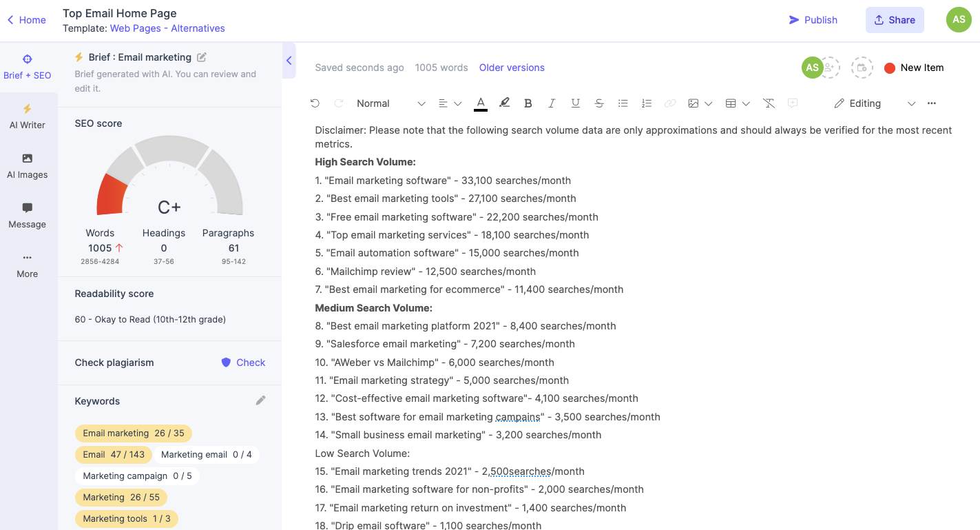Insert a numbered list
The width and height of the screenshot is (980, 530).
(x=646, y=103)
